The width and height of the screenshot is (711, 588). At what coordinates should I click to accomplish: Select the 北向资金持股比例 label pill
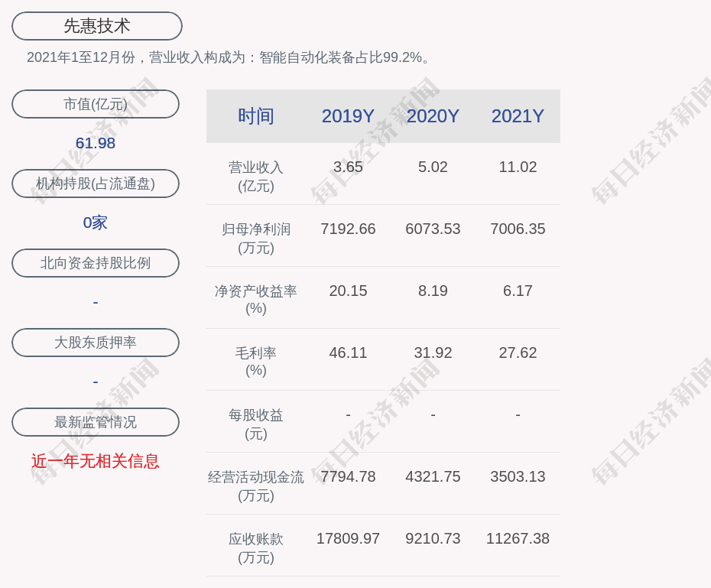click(96, 263)
